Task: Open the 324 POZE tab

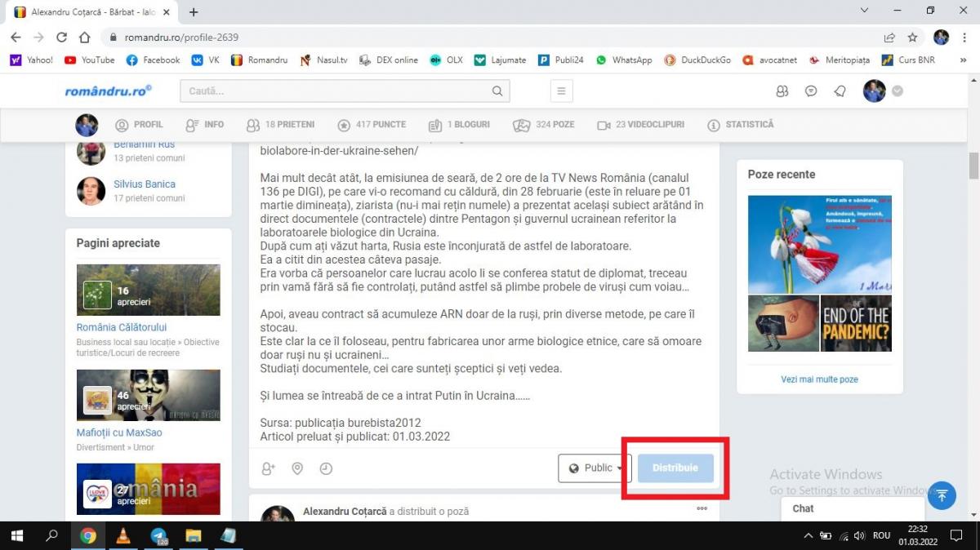Action: (x=543, y=125)
